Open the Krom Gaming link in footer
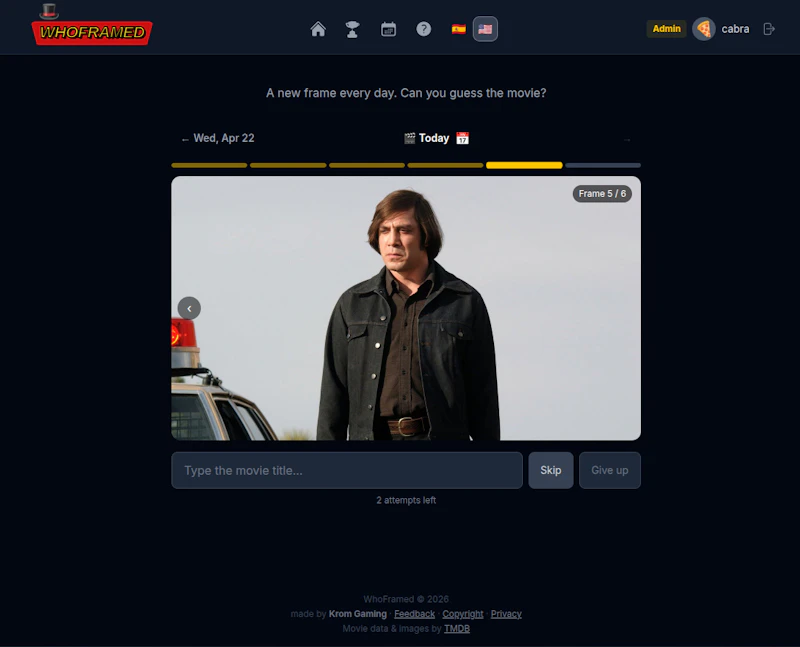The image size is (800, 647). 358,614
